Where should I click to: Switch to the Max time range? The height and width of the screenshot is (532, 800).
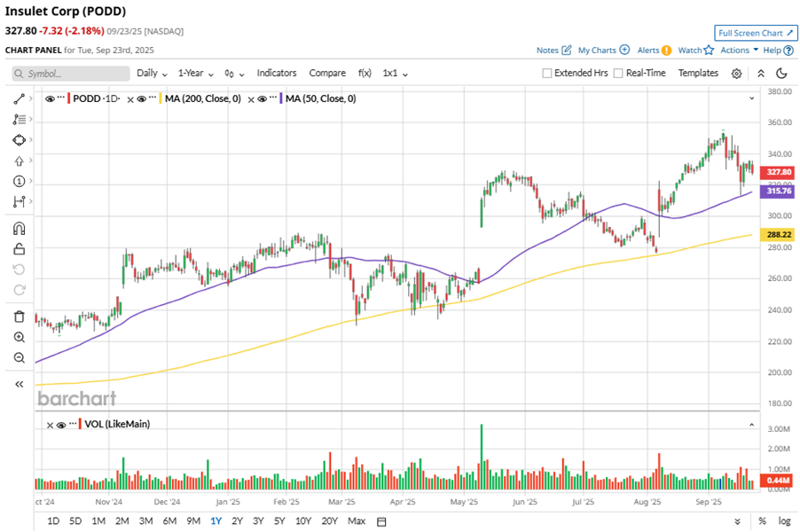357,521
